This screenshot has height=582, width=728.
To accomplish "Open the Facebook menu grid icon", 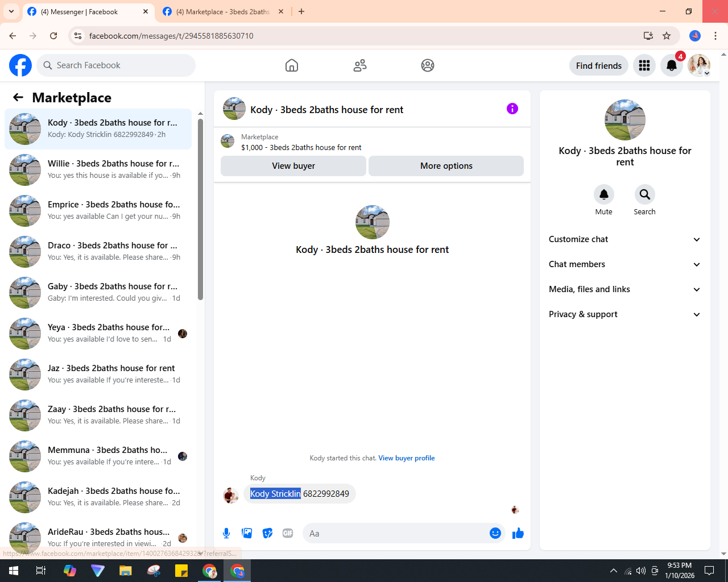I will 644,65.
